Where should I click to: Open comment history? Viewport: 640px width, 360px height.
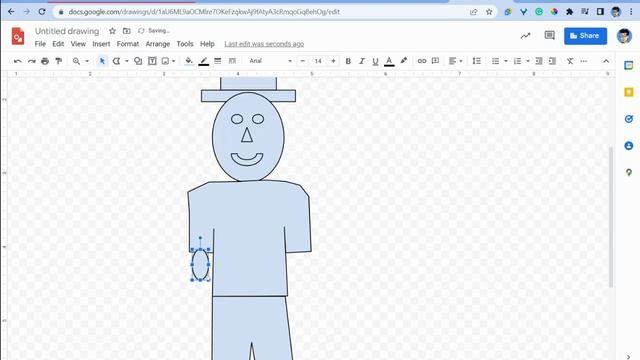(x=549, y=36)
